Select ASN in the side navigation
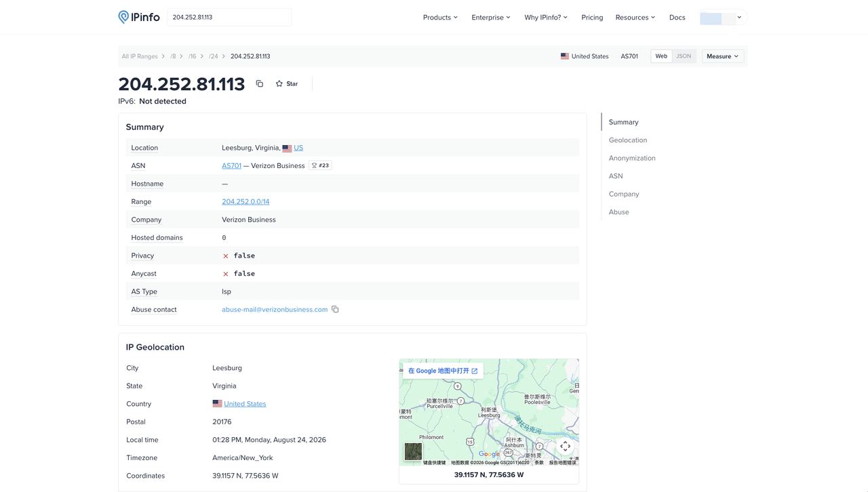 click(616, 176)
